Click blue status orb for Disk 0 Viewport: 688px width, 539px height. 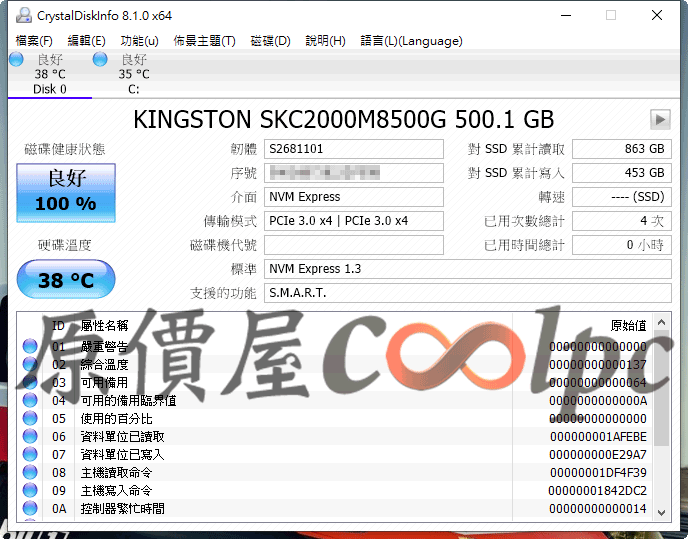[16, 59]
